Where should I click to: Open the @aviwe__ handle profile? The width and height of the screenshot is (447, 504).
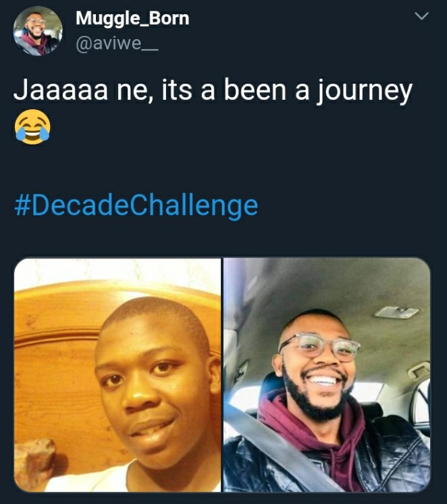[117, 44]
